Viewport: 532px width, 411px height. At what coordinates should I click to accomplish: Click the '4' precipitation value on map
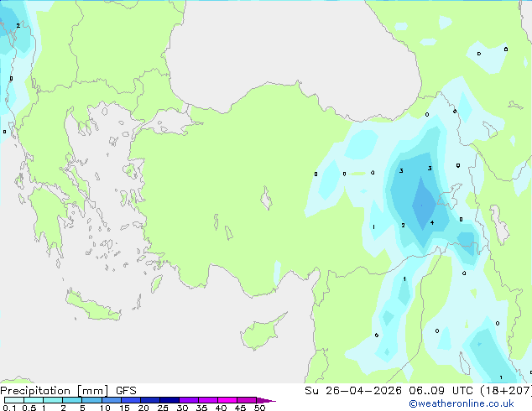pos(432,223)
